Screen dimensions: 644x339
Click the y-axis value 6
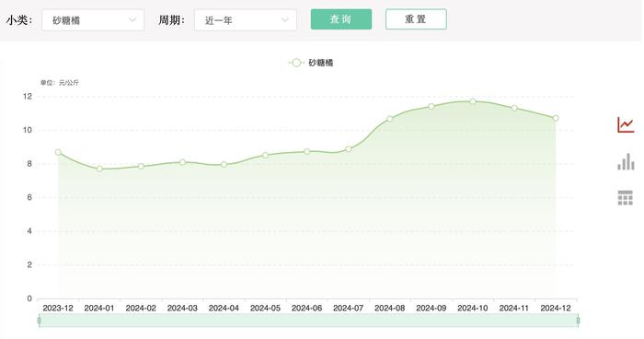pyautogui.click(x=29, y=197)
